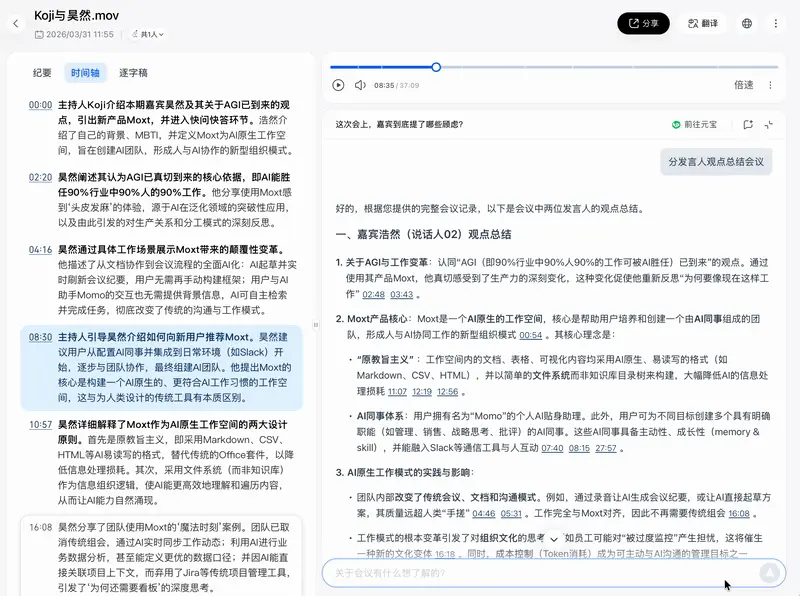
Task: Open the globe language icon near 翻译
Action: pyautogui.click(x=747, y=23)
